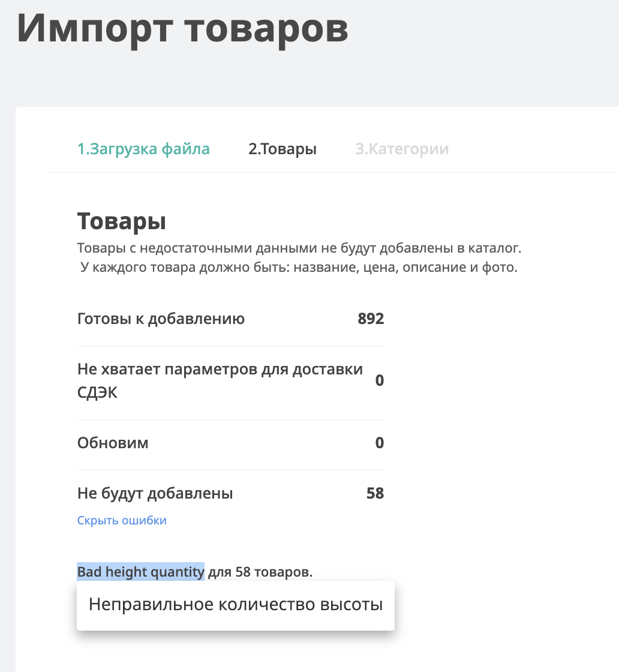
Task: Click the "Скрыть ошибки" link
Action: pos(122,520)
